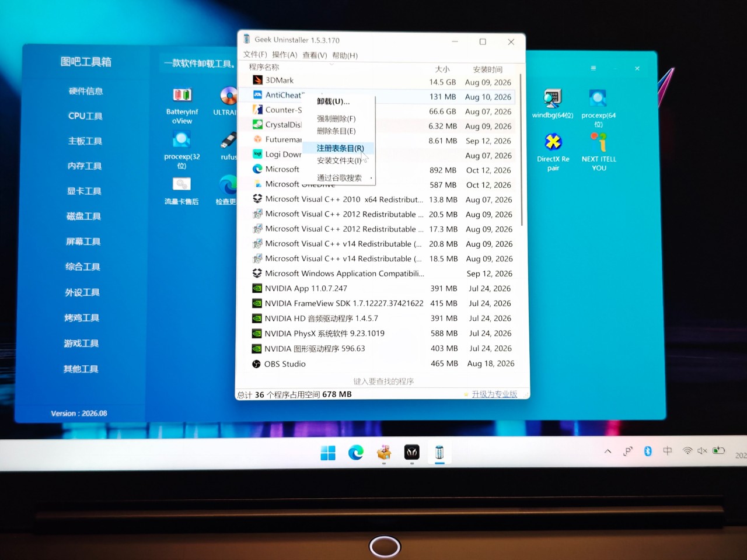747x560 pixels.
Task: Select the 3DMark program icon
Action: click(257, 80)
